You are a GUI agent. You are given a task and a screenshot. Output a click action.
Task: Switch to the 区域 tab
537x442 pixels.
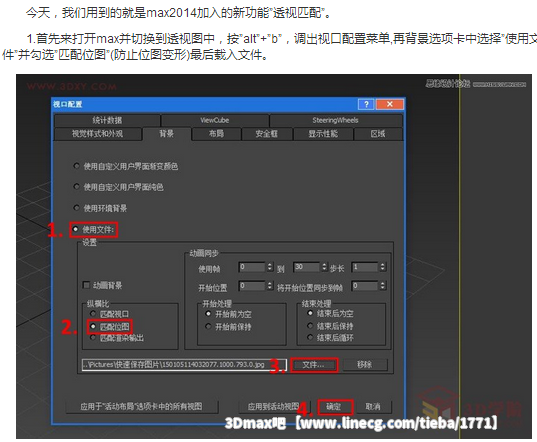(378, 134)
